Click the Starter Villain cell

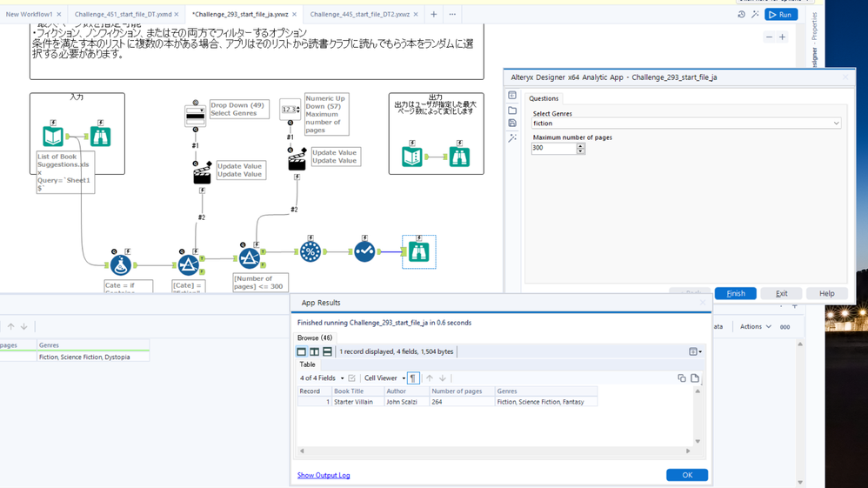pyautogui.click(x=357, y=402)
